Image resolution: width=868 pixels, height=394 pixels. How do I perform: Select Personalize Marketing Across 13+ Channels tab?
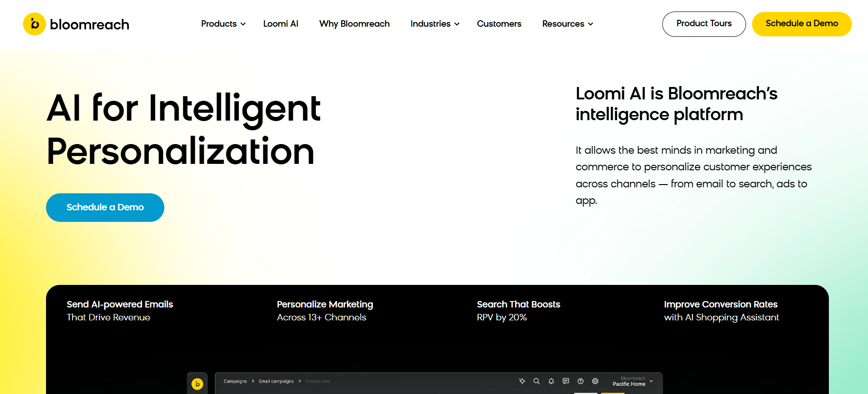point(325,311)
